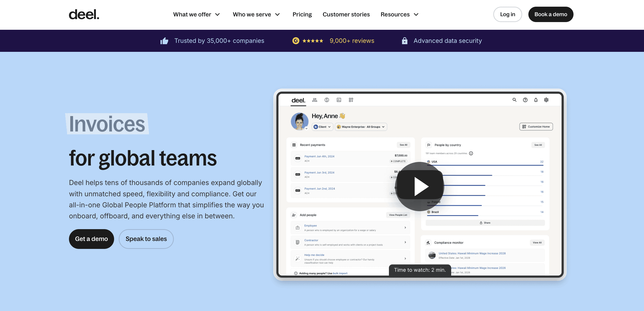Click the search magnifier icon in dashboard
Image resolution: width=644 pixels, height=311 pixels.
pos(515,100)
